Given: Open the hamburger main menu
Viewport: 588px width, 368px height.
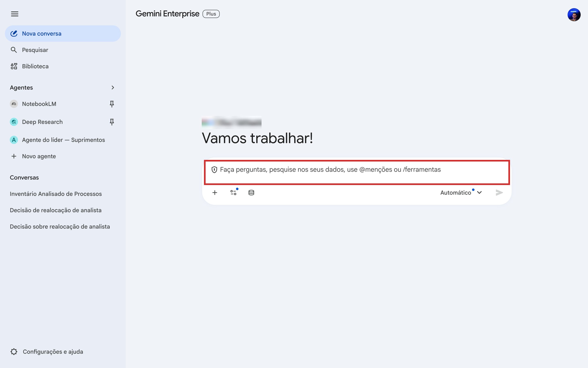Looking at the screenshot, I should click(14, 14).
